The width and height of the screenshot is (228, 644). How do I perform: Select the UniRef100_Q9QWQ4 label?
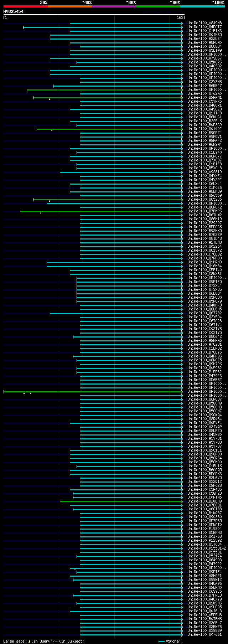click(204, 415)
